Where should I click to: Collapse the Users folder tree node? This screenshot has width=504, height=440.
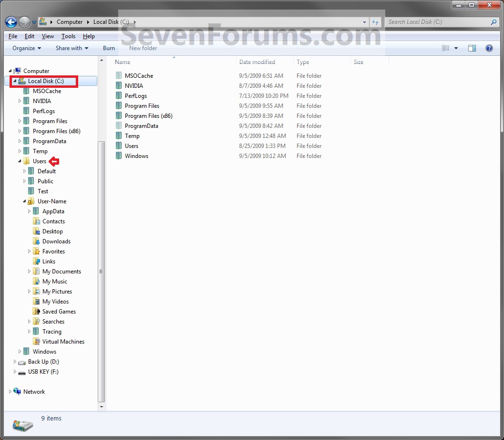point(20,161)
